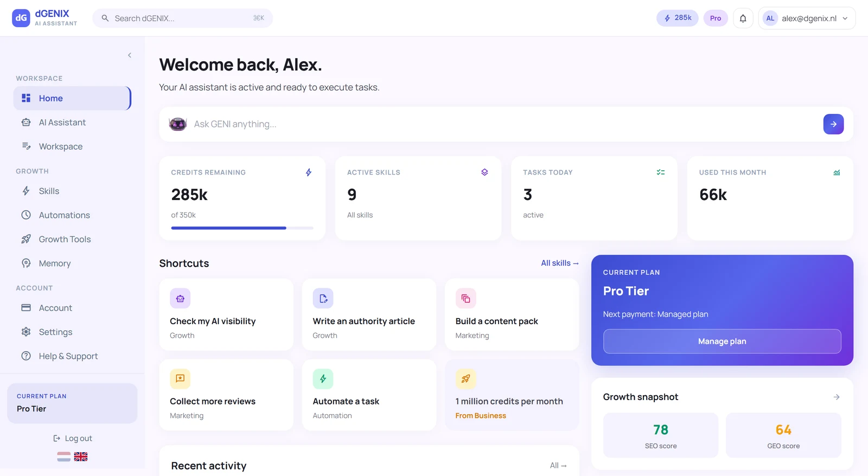Click the Workspace edit-list icon

tap(26, 146)
